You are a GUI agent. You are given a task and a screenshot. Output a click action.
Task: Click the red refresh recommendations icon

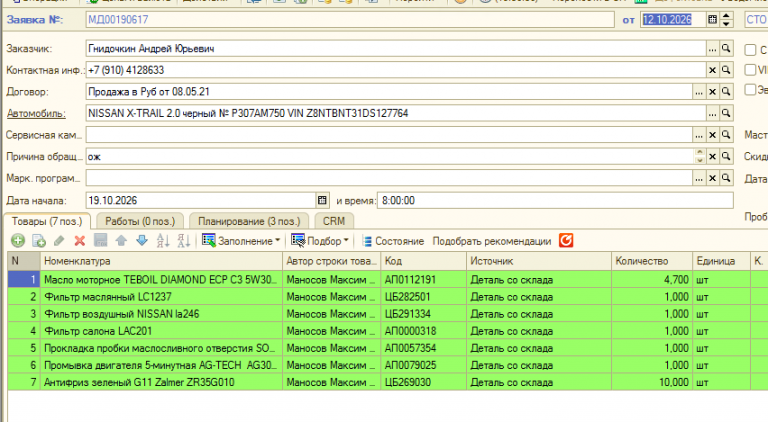point(566,240)
